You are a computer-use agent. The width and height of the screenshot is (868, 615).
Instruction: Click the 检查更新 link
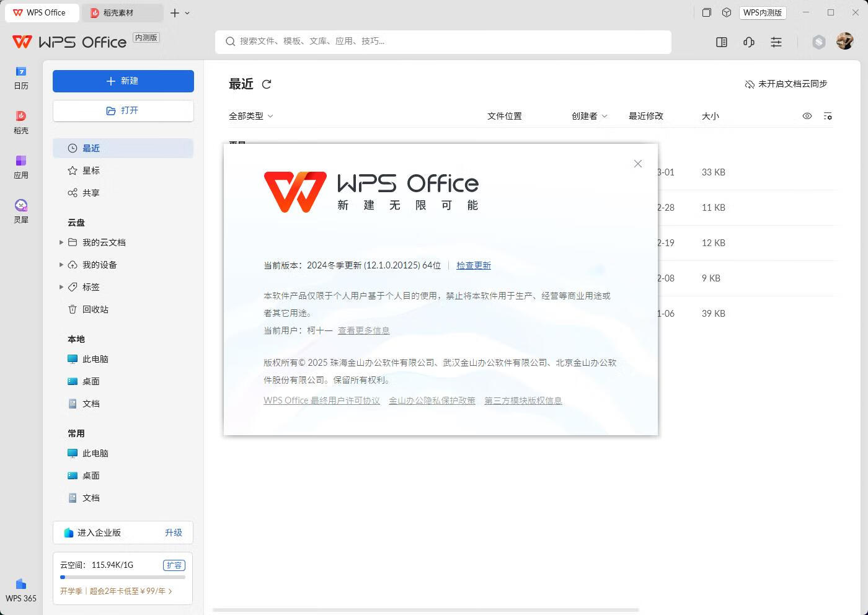pyautogui.click(x=474, y=265)
